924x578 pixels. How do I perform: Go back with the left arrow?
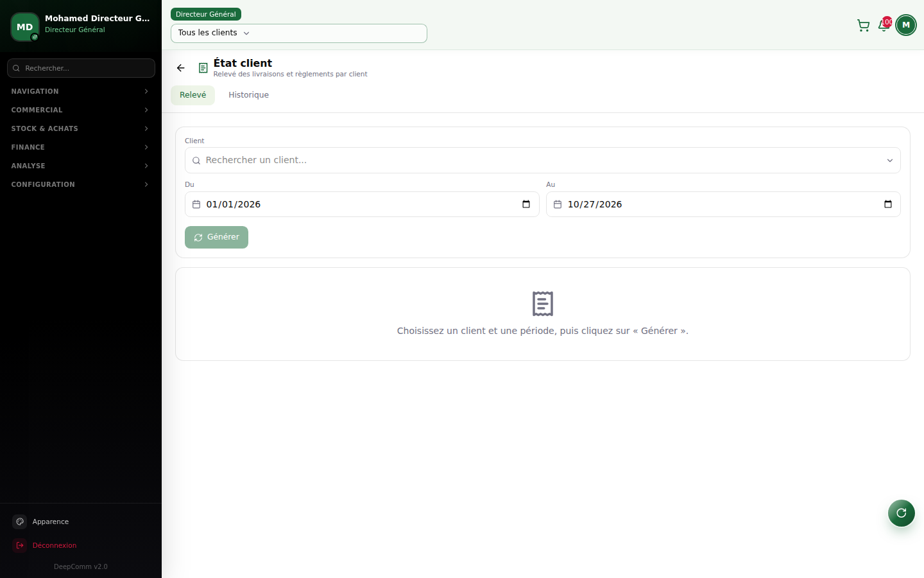click(181, 68)
